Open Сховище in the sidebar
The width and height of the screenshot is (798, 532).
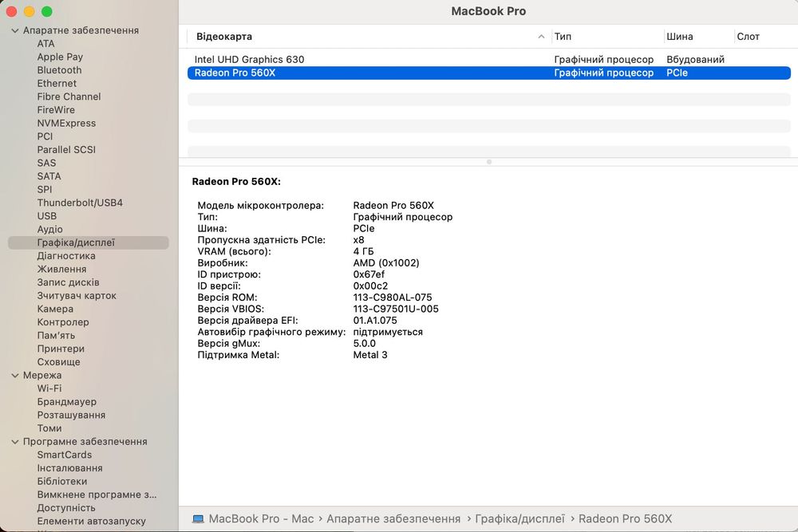click(x=58, y=361)
